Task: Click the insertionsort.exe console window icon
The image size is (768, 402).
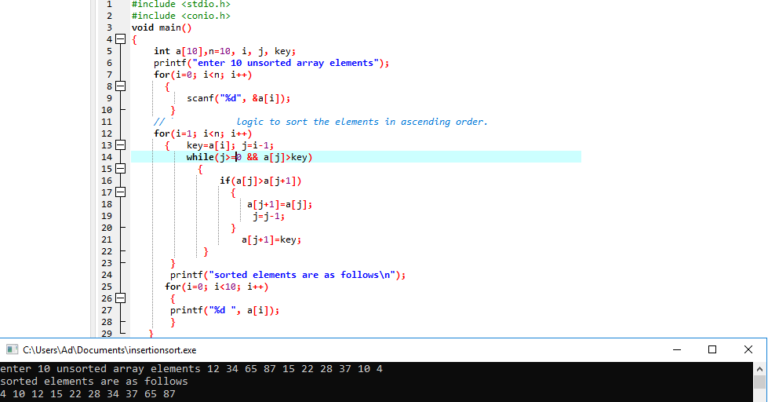Action: click(x=12, y=350)
